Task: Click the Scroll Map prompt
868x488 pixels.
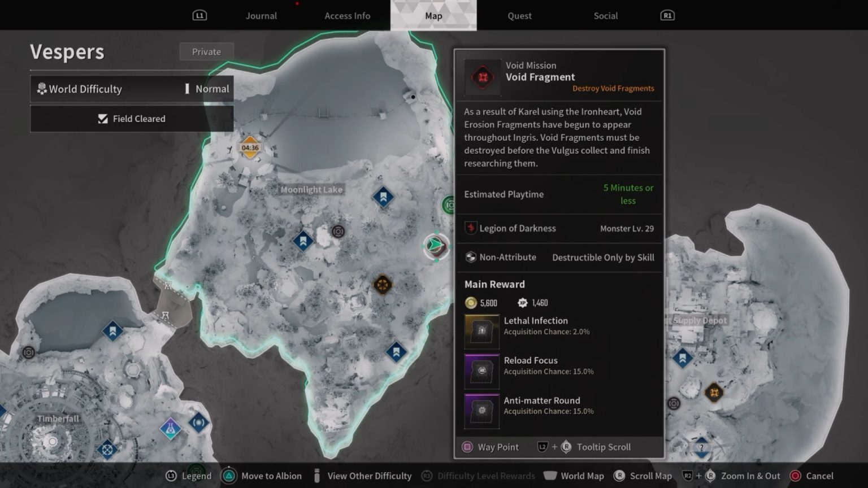Action: pos(643,476)
